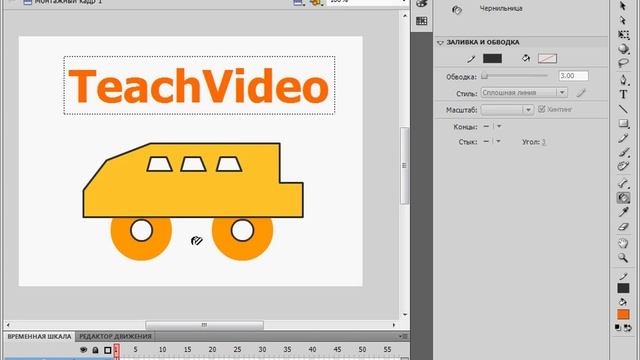The height and width of the screenshot is (360, 640).
Task: Click the stage scroll down arrow
Action: tap(404, 315)
